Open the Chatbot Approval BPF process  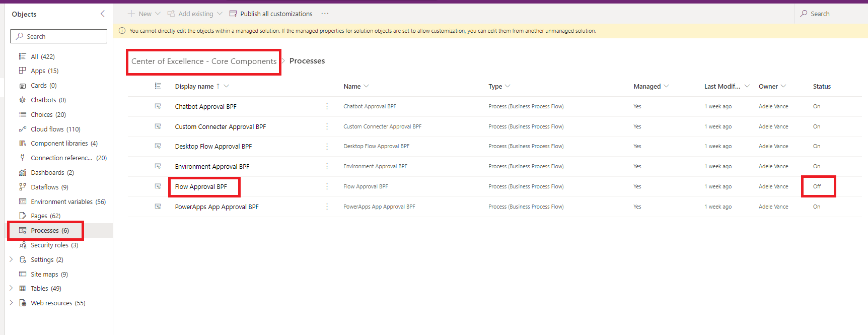[205, 106]
